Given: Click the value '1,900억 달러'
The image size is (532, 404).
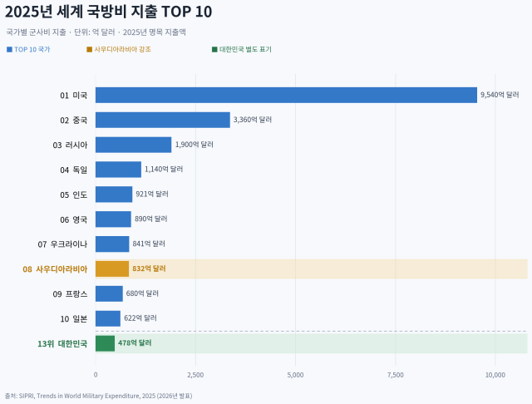Looking at the screenshot, I should click(x=194, y=145).
